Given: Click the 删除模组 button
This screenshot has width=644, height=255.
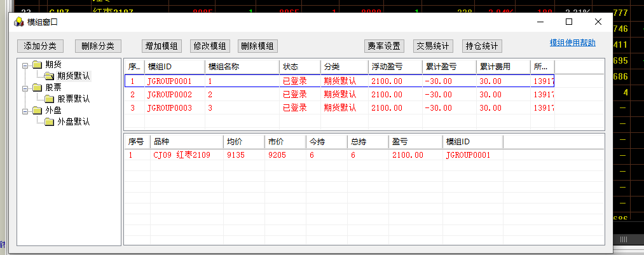Looking at the screenshot, I should tap(258, 46).
